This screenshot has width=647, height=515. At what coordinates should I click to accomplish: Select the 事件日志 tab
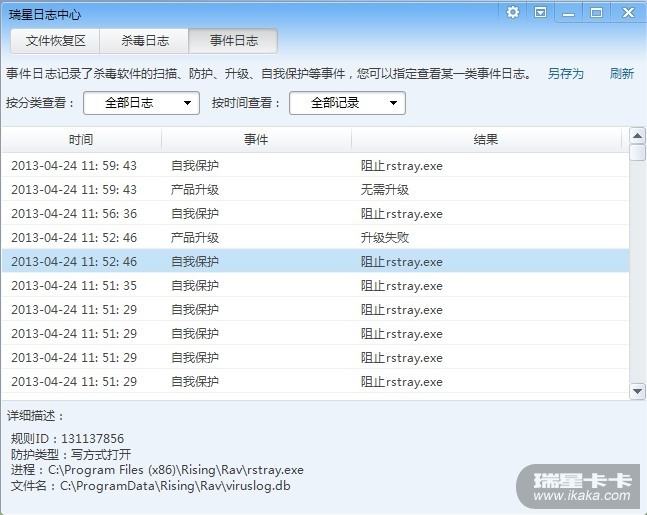[x=233, y=41]
